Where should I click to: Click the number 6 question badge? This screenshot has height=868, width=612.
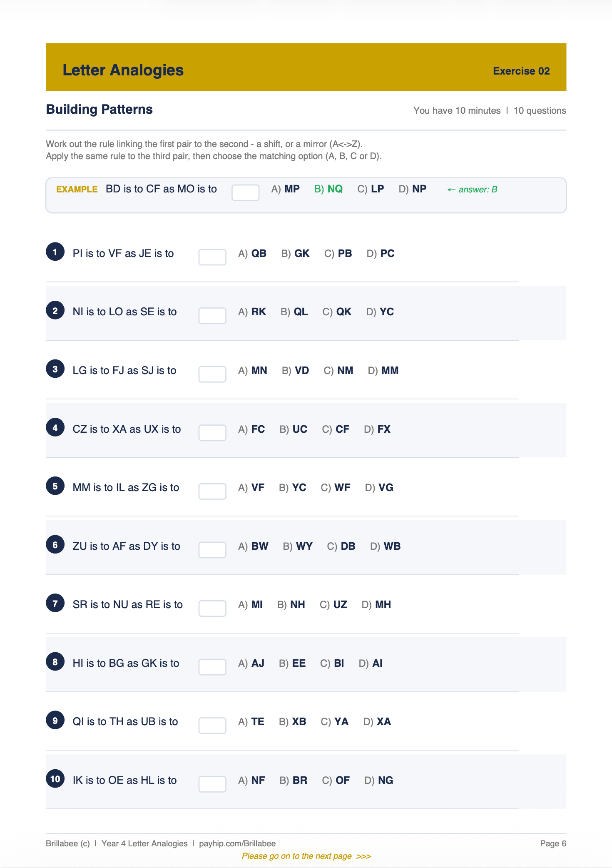(55, 544)
